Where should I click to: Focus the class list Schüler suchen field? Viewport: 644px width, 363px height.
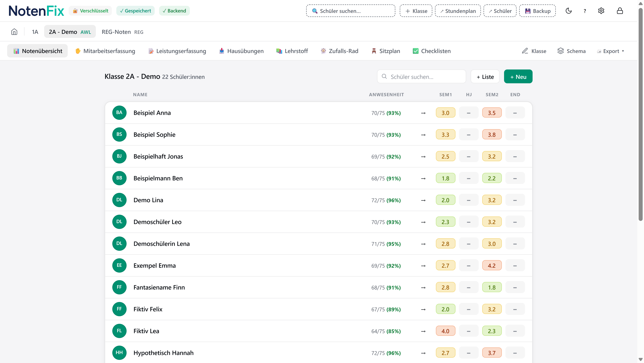[x=421, y=76]
